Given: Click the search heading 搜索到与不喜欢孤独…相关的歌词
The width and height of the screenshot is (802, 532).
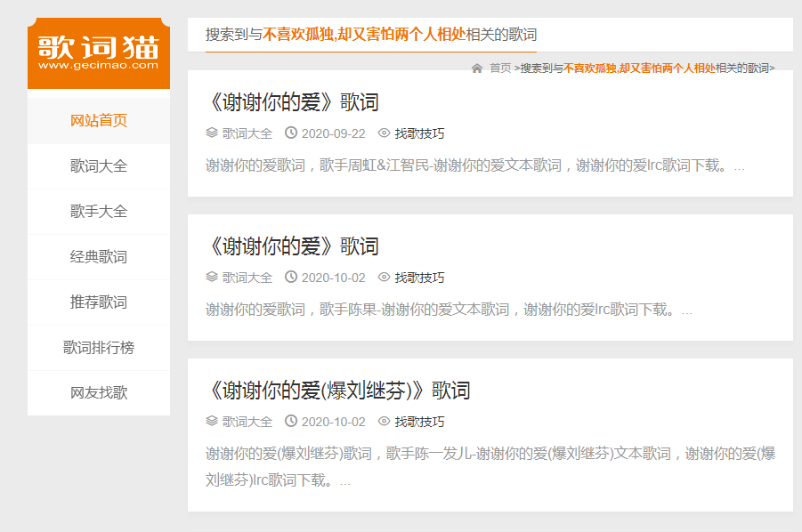Looking at the screenshot, I should click(x=371, y=35).
